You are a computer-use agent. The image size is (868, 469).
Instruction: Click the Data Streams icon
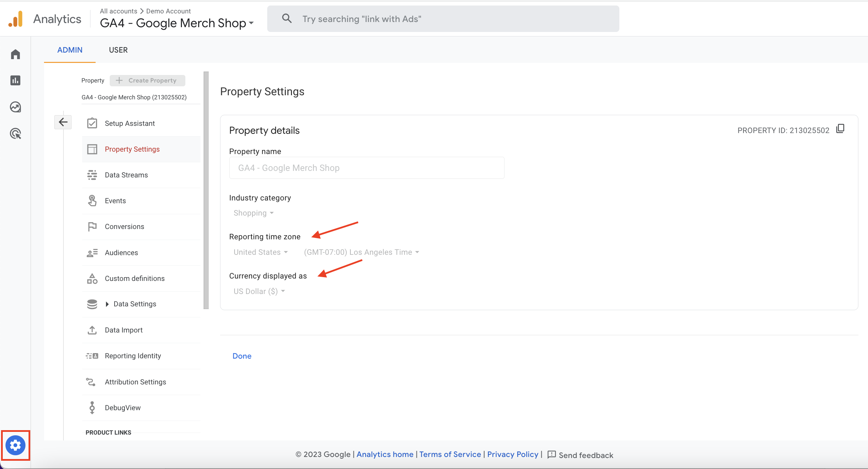[92, 175]
